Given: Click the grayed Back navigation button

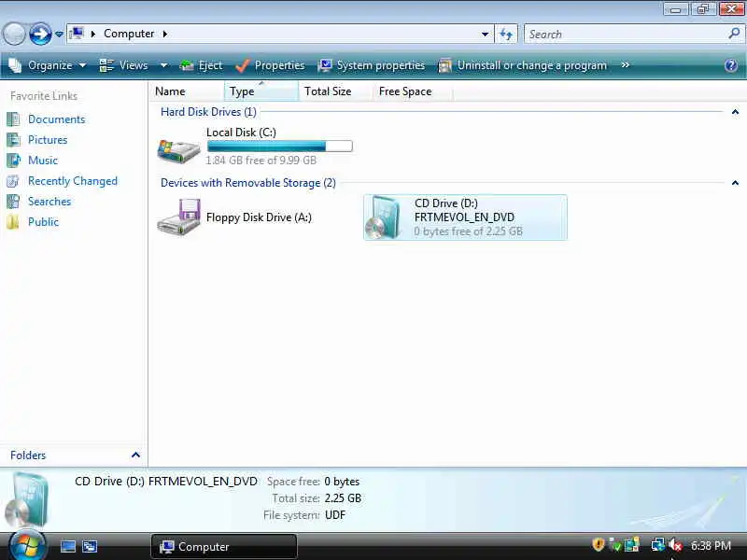Looking at the screenshot, I should click(x=14, y=34).
